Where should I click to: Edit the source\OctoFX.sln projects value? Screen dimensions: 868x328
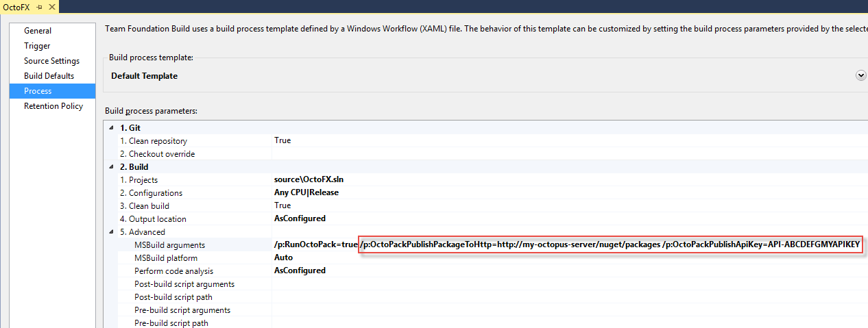click(309, 179)
